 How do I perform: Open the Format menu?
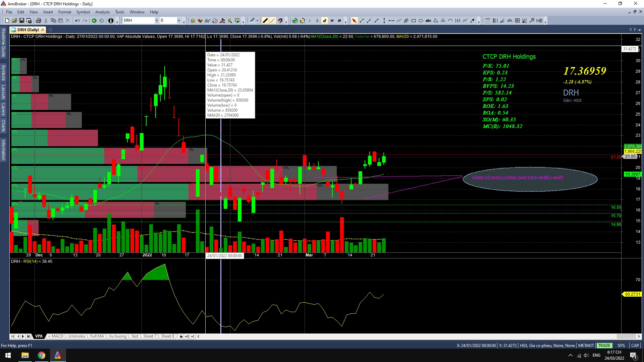click(x=65, y=12)
